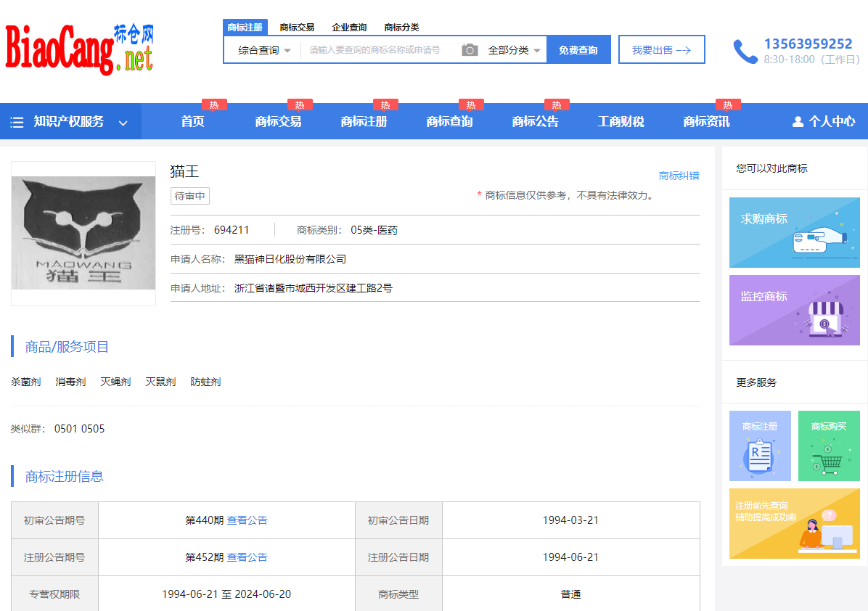This screenshot has height=611, width=868.
Task: Open the 求购商标 banner card
Action: coord(795,232)
